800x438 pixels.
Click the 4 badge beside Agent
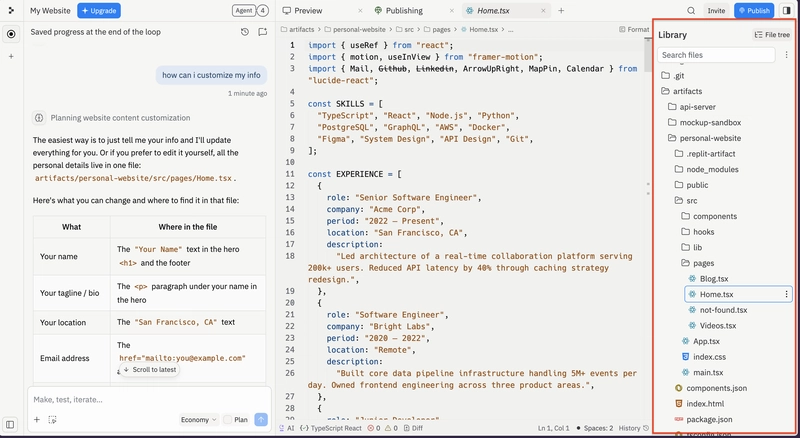262,10
